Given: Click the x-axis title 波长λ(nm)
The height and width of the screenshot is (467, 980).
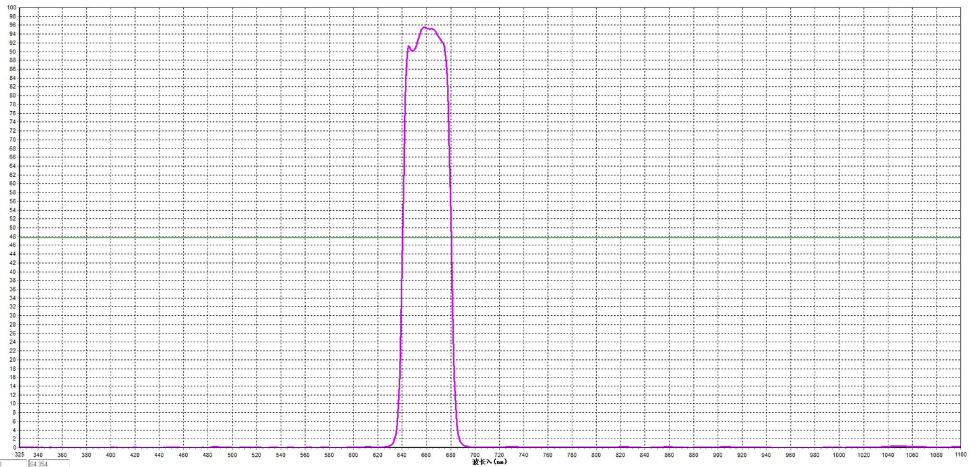Looking at the screenshot, I should pos(489,462).
